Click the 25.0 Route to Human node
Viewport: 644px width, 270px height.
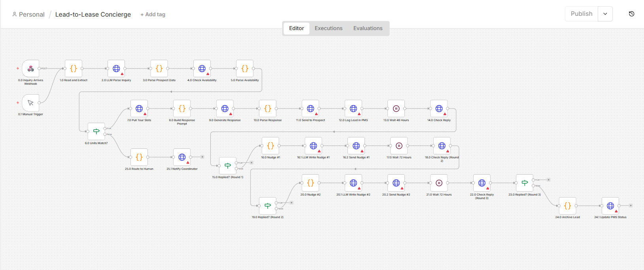click(139, 157)
